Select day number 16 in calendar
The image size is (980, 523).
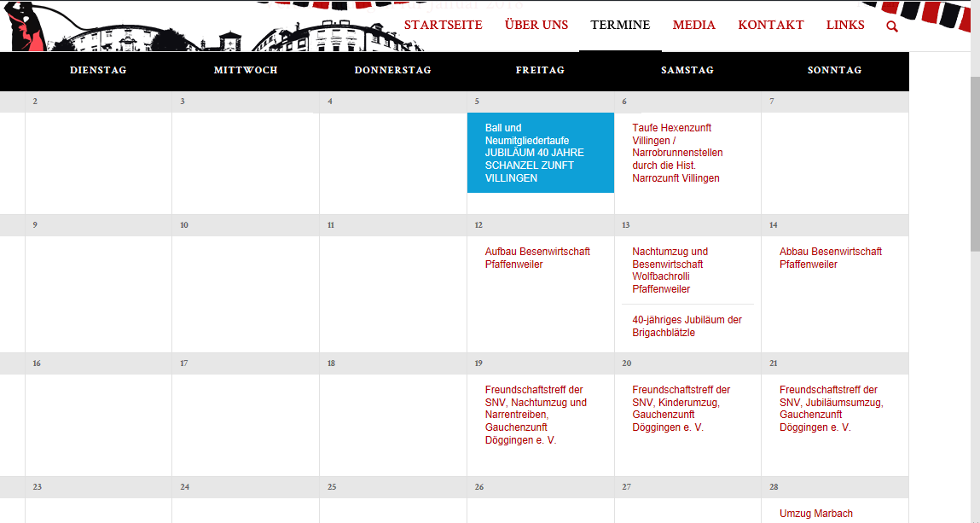(37, 363)
